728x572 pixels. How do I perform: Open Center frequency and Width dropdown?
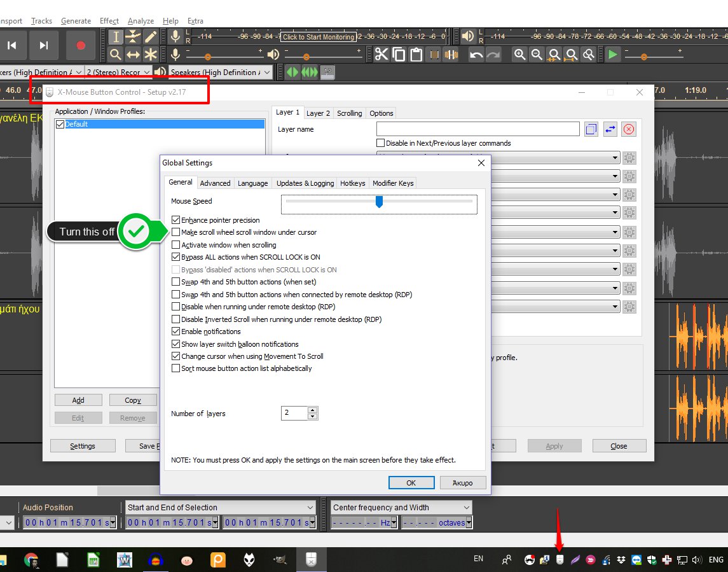click(x=402, y=507)
